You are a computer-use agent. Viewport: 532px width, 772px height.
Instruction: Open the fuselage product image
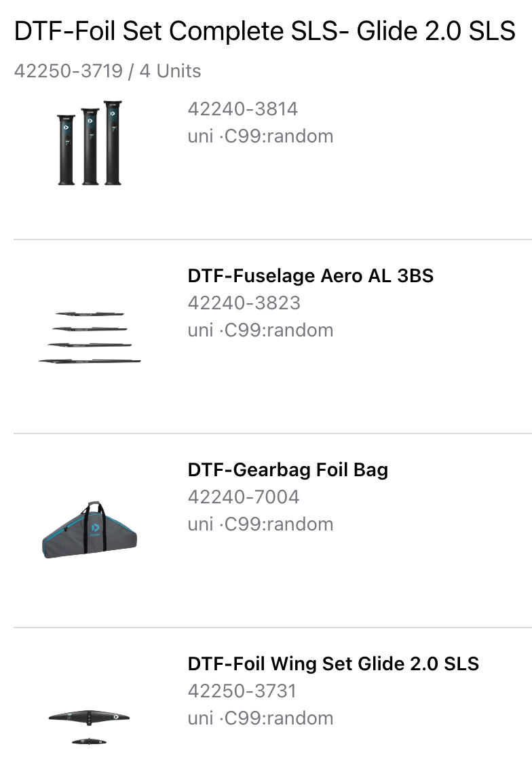click(x=90, y=337)
